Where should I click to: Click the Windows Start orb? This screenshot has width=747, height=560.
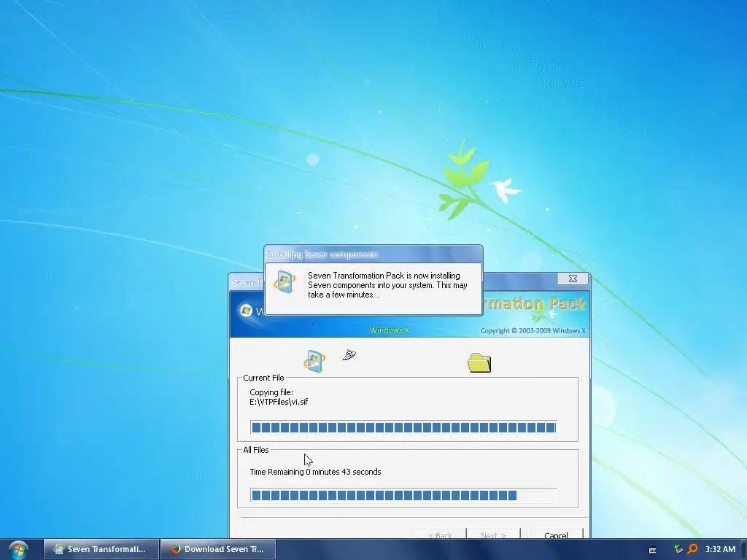pos(18,550)
